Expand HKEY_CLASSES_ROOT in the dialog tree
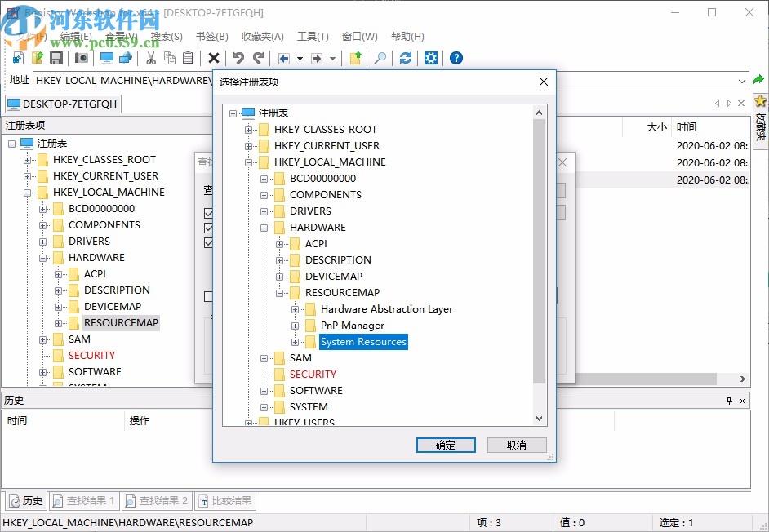This screenshot has width=769, height=532. coord(249,130)
